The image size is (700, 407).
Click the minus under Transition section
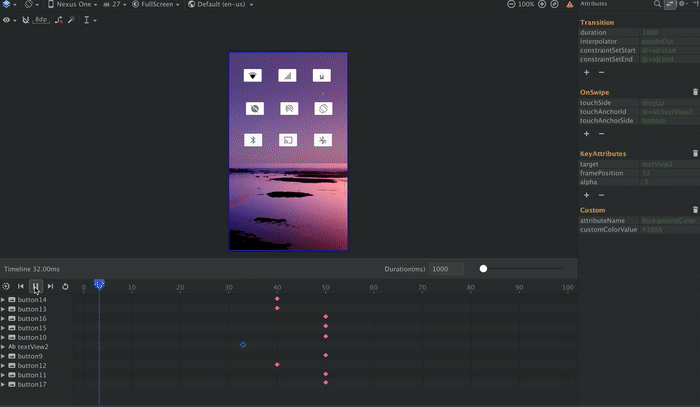point(601,72)
